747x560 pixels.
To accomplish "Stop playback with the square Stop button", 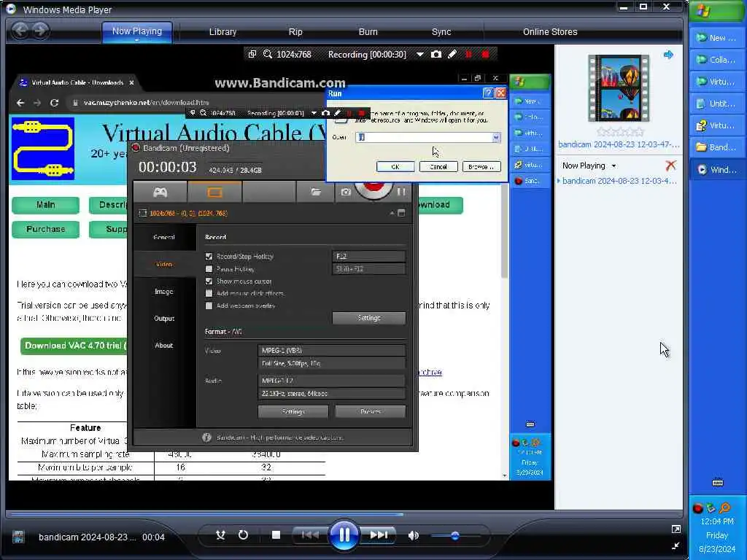I will pos(276,534).
